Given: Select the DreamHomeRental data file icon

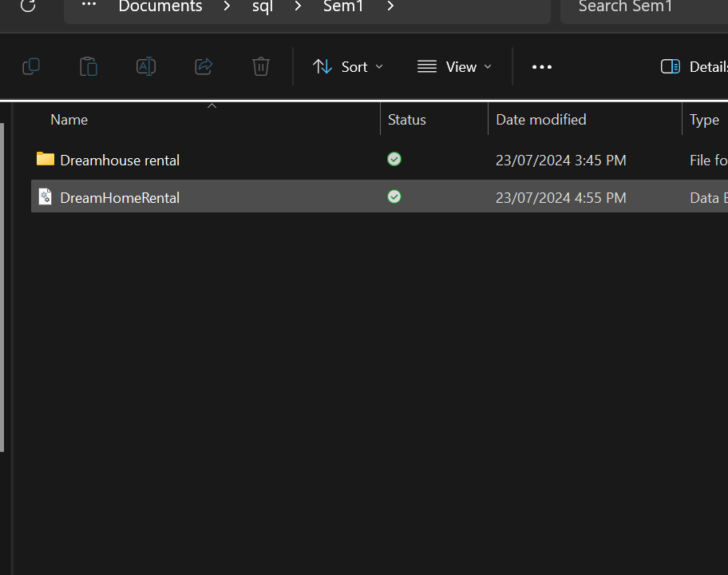Looking at the screenshot, I should click(x=45, y=197).
